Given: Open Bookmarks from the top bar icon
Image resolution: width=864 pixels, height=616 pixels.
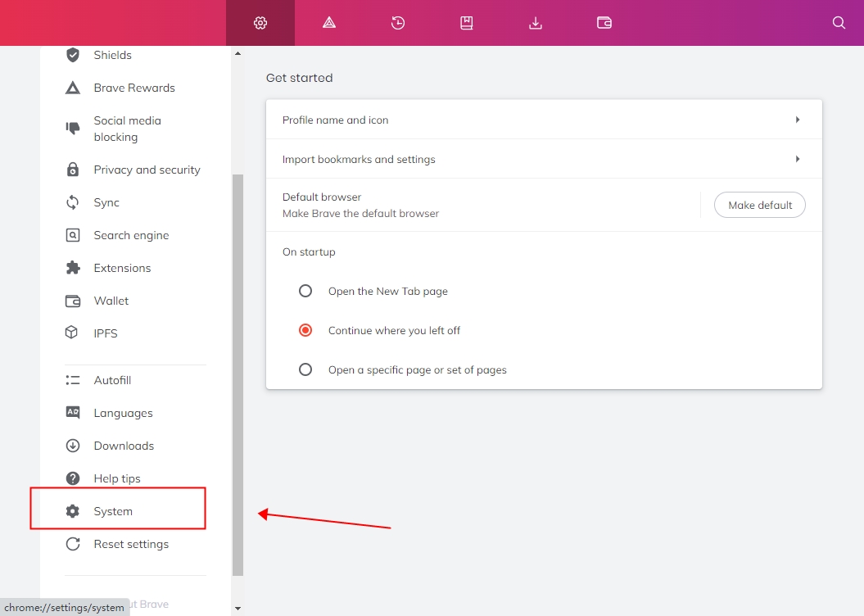Looking at the screenshot, I should coord(467,23).
